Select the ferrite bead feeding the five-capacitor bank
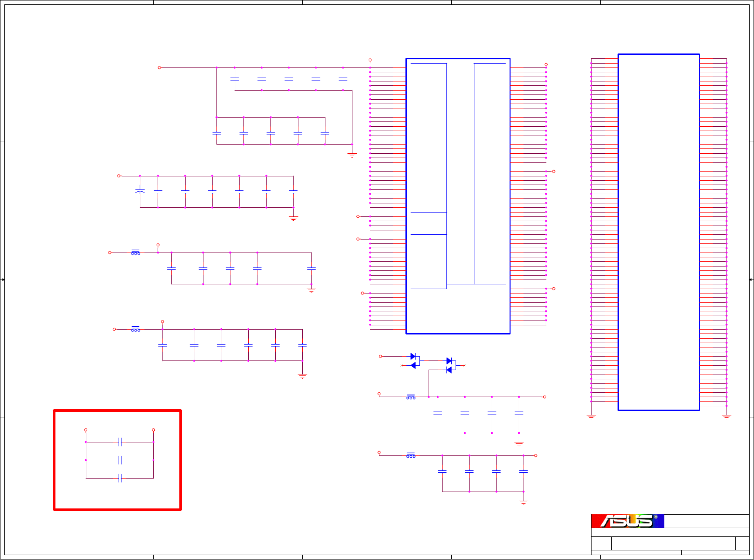This screenshot has height=560, width=754. coord(135,253)
